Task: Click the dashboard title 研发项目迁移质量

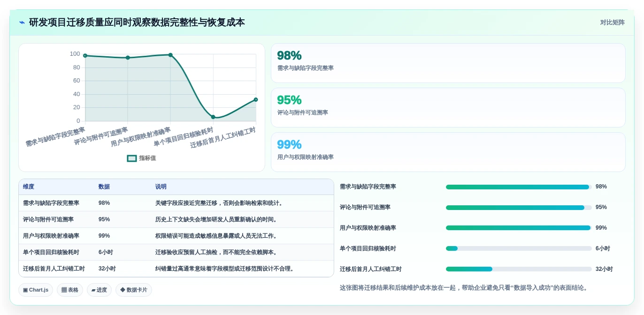Action: 137,22
